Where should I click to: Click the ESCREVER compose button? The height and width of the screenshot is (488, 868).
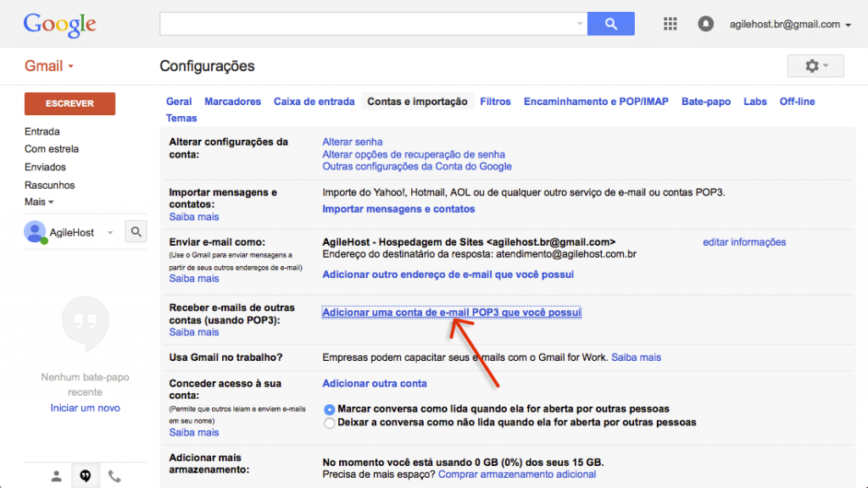click(x=70, y=103)
